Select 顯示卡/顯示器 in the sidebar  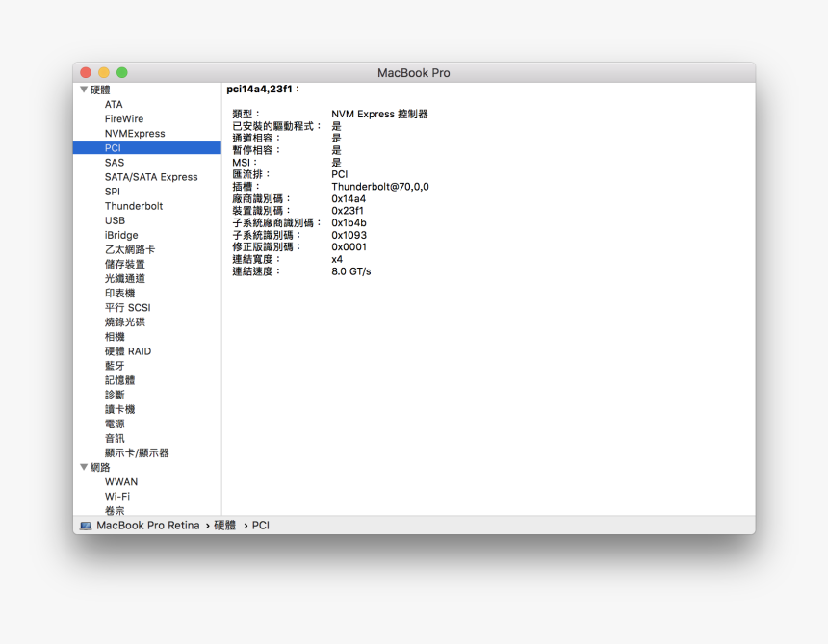click(137, 452)
